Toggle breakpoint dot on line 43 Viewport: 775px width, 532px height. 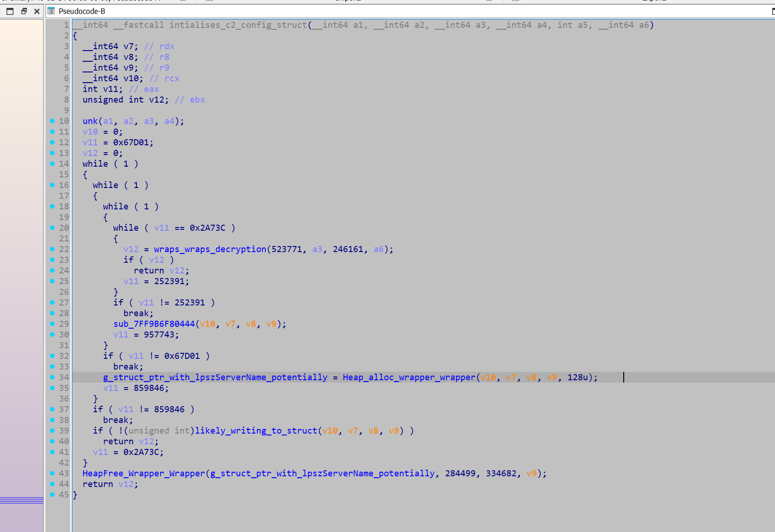[52, 474]
